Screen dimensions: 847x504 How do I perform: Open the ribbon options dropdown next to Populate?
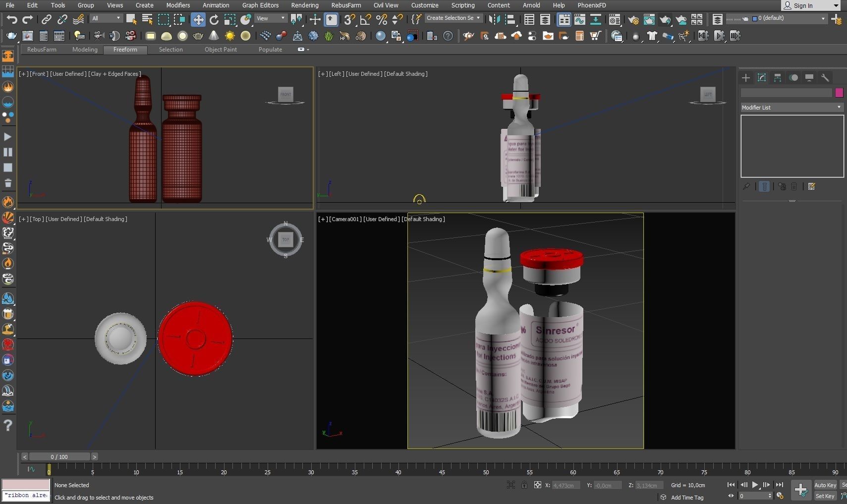[x=303, y=50]
